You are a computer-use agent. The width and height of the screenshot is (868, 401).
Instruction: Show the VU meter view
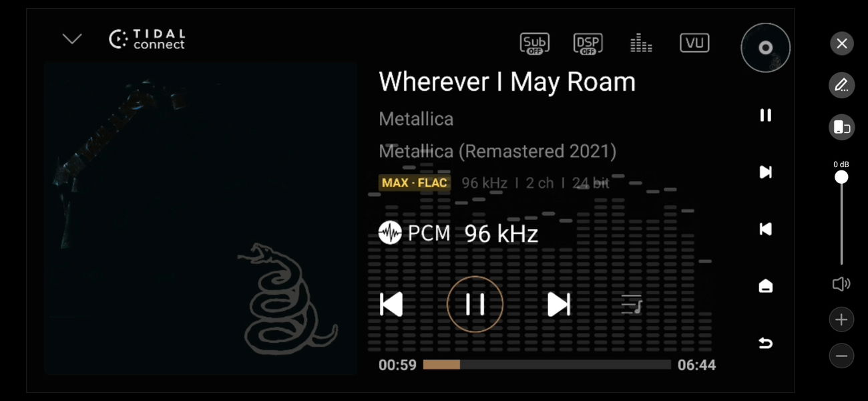[x=694, y=43]
